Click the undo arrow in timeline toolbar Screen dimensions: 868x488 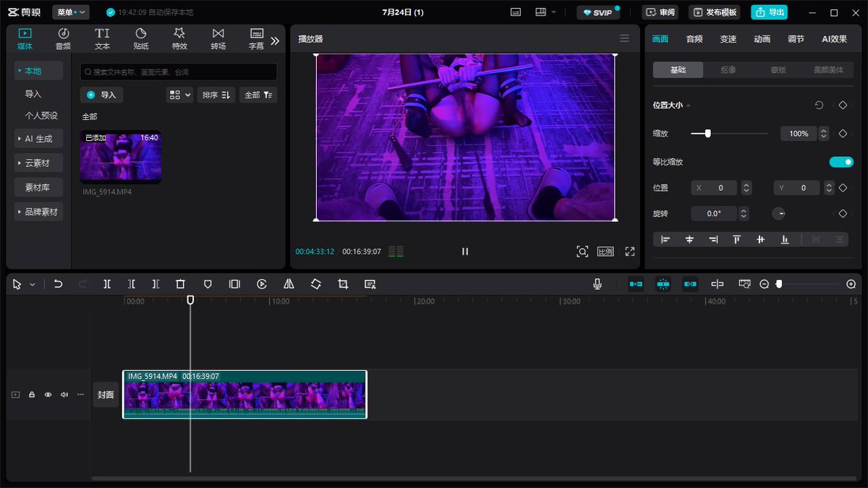click(58, 284)
